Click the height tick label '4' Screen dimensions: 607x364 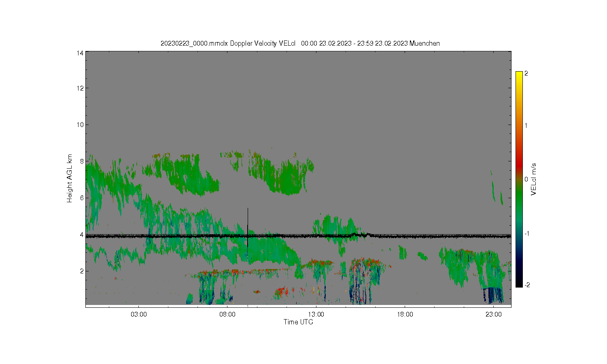82,234
